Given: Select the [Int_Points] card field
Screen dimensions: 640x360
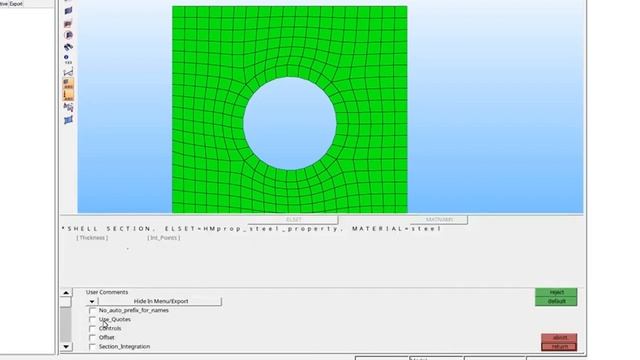Looking at the screenshot, I should (x=164, y=238).
